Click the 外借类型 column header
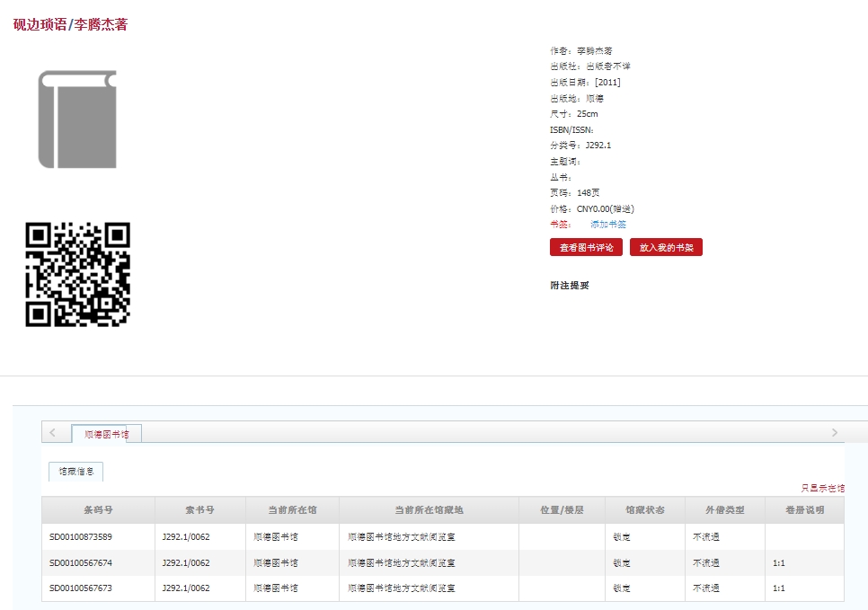Viewport: 868px width, 610px height. [x=724, y=509]
